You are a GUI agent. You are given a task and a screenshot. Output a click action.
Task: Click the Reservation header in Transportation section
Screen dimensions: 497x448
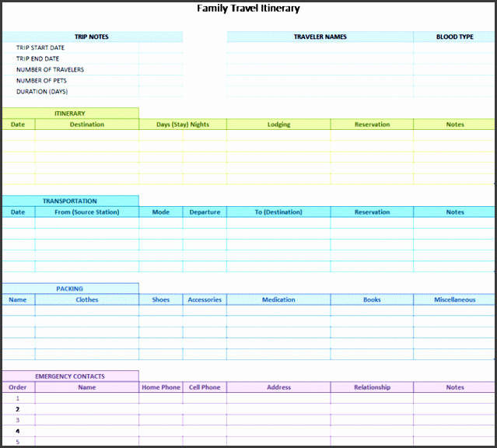372,212
